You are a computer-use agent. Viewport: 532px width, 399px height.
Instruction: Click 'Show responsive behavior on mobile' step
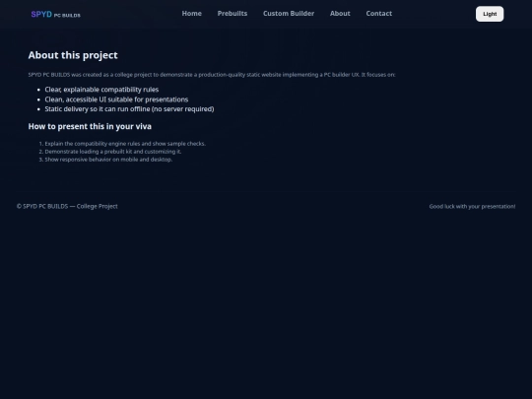pyautogui.click(x=108, y=160)
